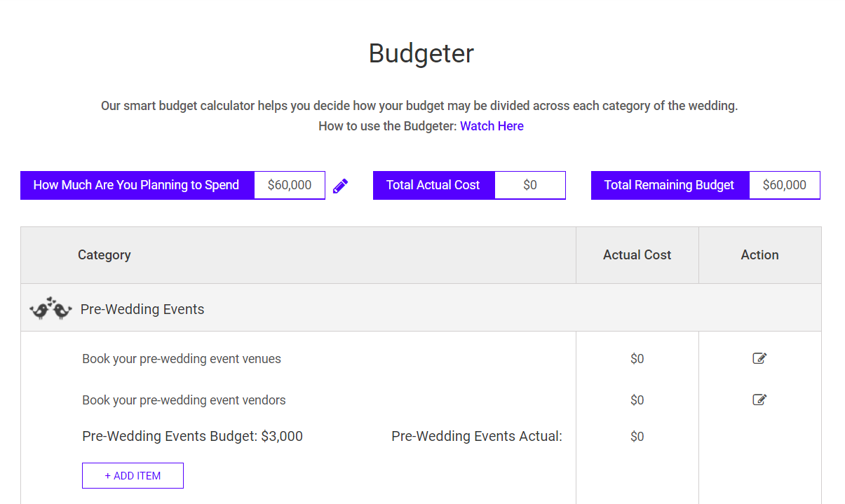
Task: Click the love birds Pre-Wedding Events icon
Action: 50,308
